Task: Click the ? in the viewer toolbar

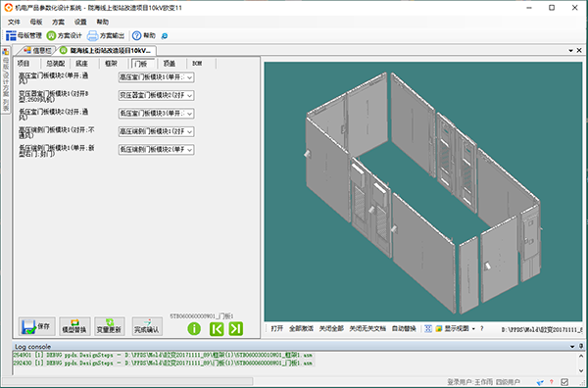Action: tap(482, 329)
